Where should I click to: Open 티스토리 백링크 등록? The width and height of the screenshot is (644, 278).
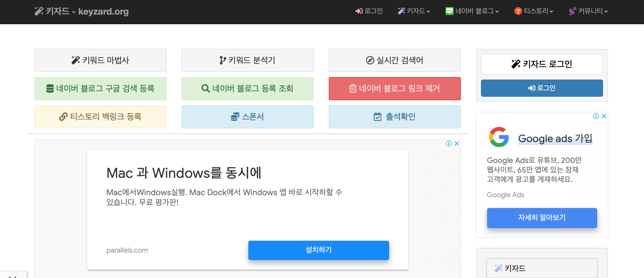[100, 117]
